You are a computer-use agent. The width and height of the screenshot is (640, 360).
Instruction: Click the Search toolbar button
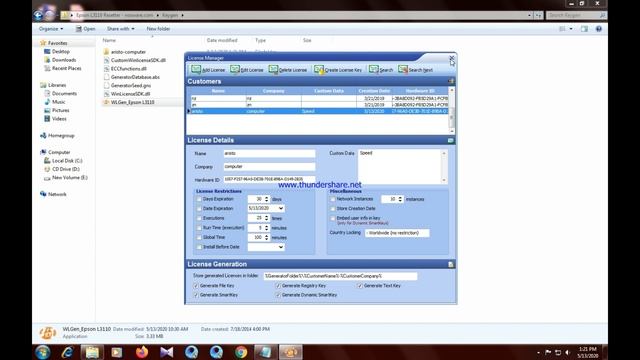pyautogui.click(x=381, y=70)
